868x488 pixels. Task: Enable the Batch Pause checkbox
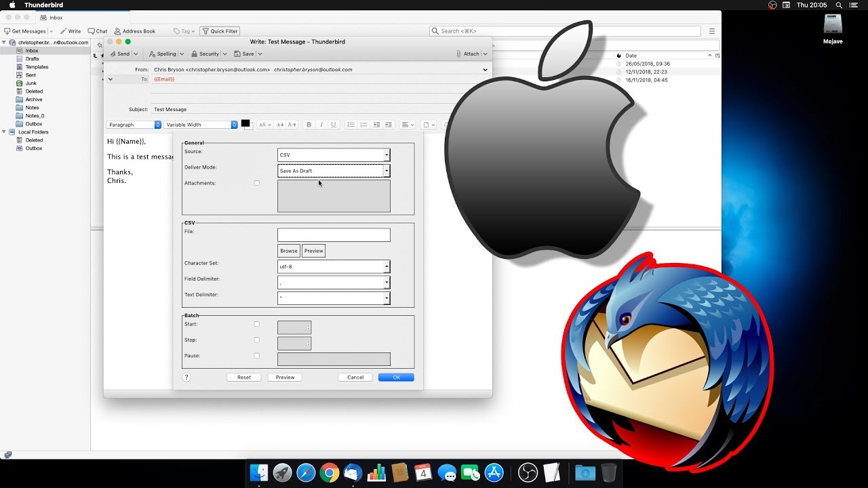click(256, 355)
